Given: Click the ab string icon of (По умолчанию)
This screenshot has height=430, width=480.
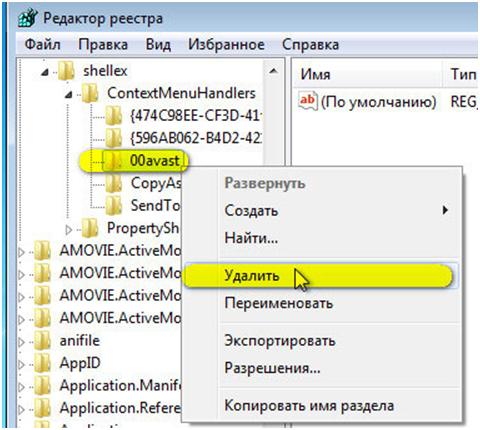Looking at the screenshot, I should click(x=307, y=101).
